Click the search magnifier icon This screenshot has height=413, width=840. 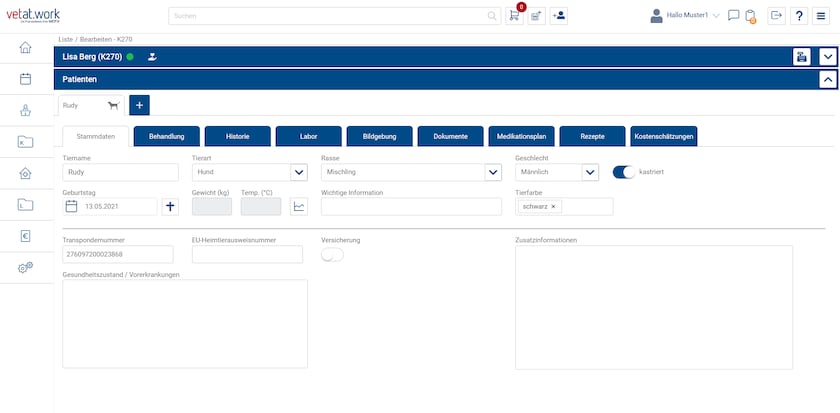(492, 16)
